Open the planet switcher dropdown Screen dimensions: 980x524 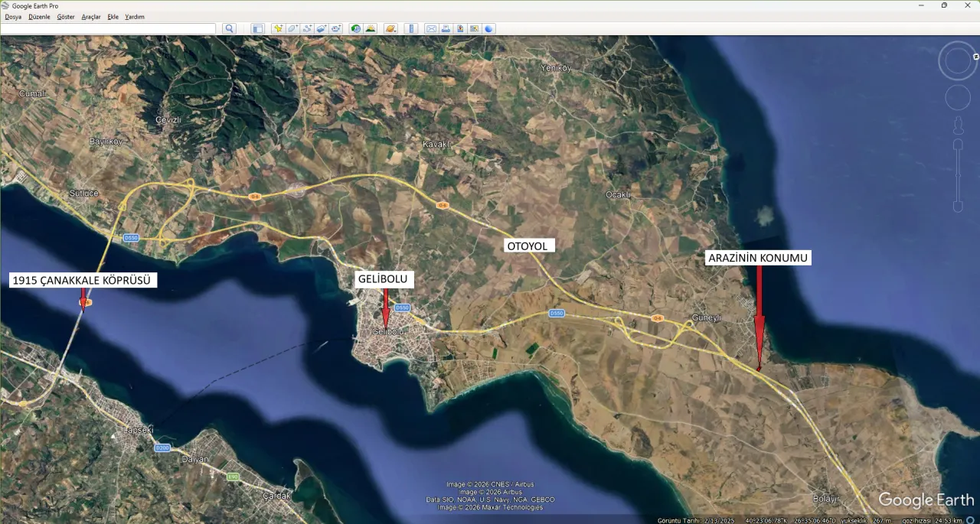tap(390, 28)
